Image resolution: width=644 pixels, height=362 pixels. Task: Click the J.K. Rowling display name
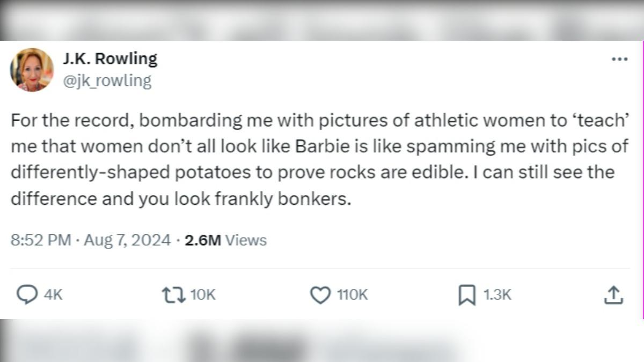point(110,58)
